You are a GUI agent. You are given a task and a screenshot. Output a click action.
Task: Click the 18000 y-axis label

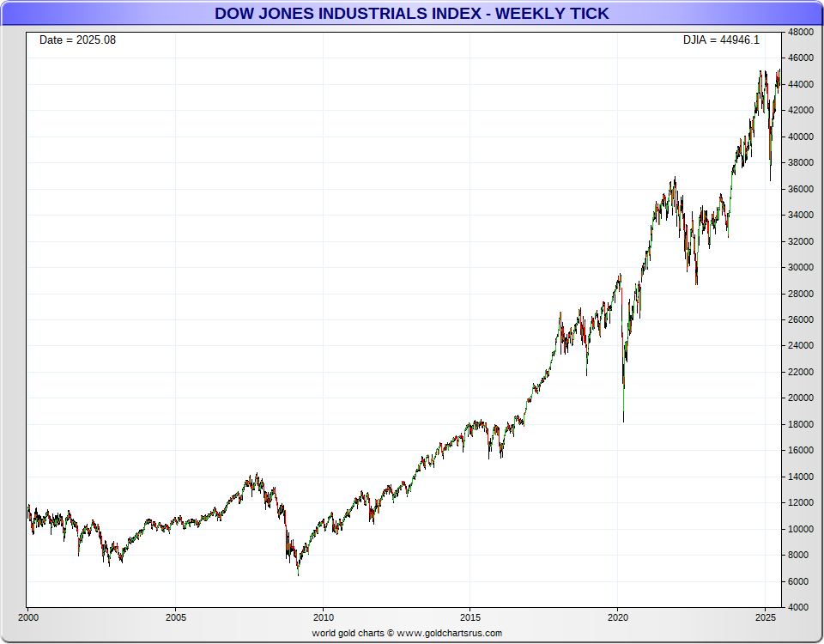click(801, 424)
